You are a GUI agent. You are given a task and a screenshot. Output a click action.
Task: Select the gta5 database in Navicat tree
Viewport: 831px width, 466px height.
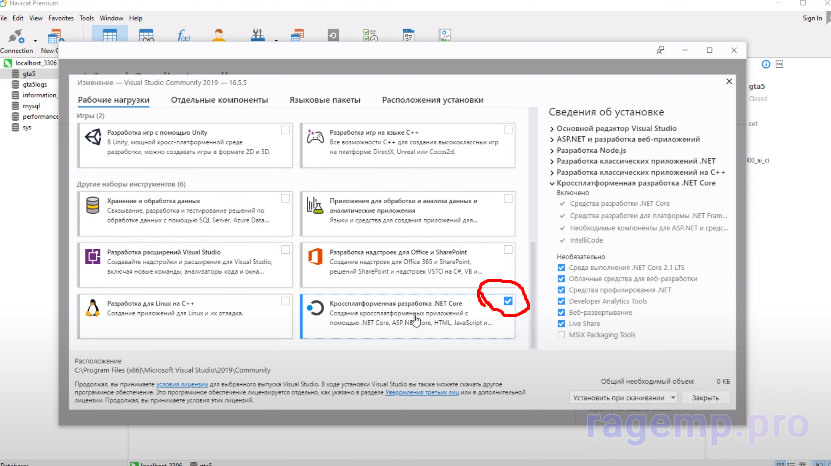(x=29, y=74)
